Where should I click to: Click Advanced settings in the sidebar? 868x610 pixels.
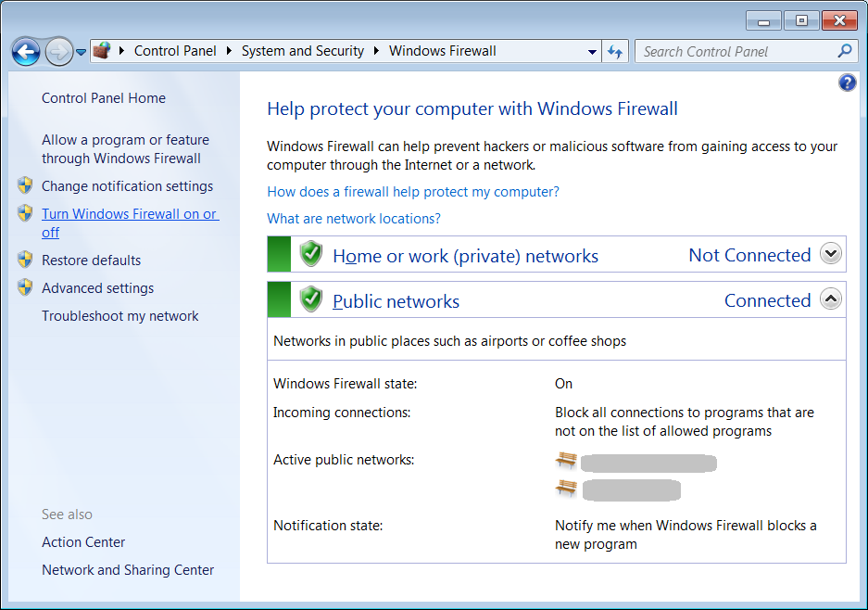(97, 288)
